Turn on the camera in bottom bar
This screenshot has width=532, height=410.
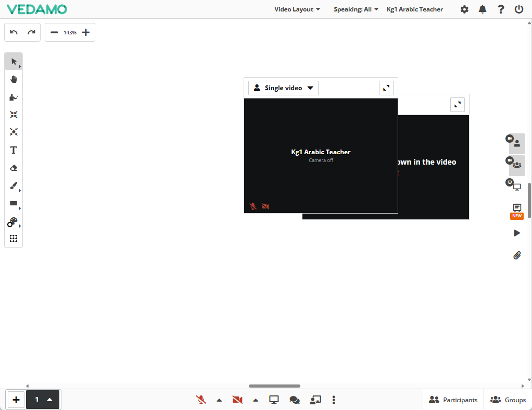pyautogui.click(x=237, y=400)
